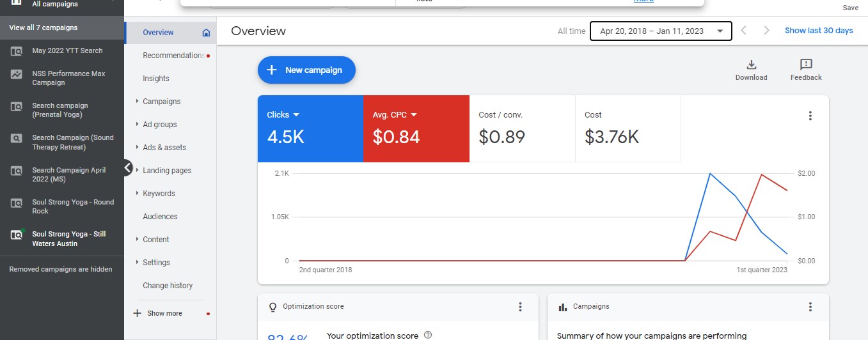Click the All time label
Screen dimensions: 868x340
(x=571, y=31)
